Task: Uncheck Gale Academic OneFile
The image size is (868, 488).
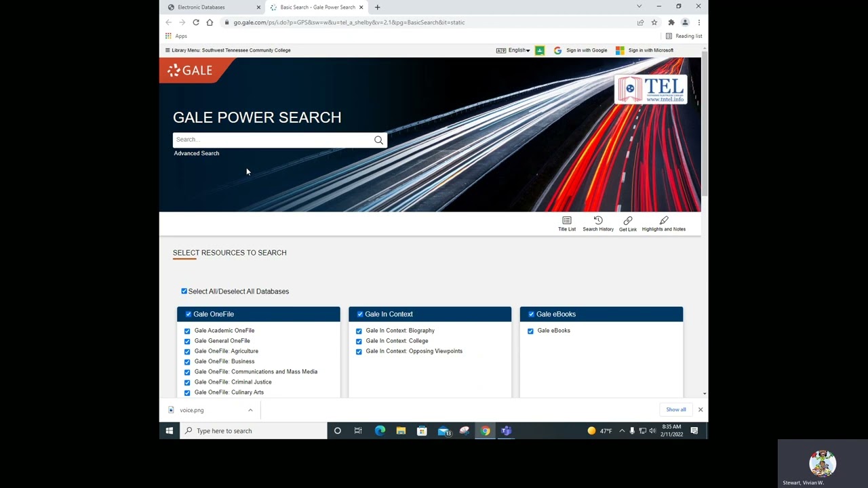Action: click(x=187, y=331)
